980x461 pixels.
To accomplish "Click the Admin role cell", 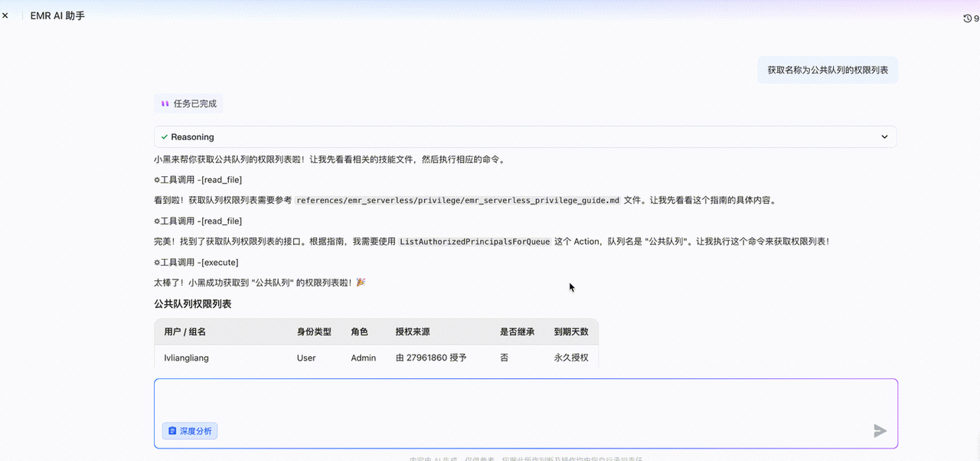I will (x=364, y=358).
